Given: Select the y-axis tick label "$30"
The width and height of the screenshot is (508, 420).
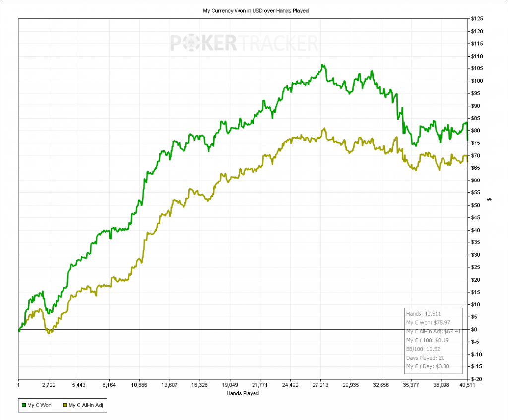Looking at the screenshot, I should 476,255.
